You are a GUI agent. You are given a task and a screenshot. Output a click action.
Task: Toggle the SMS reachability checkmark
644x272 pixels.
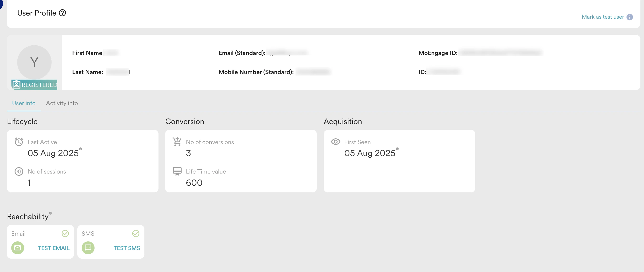[136, 234]
